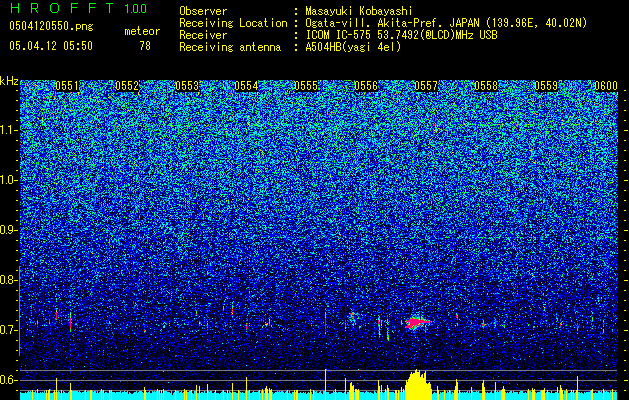The height and width of the screenshot is (400, 629).
Task: Click the Receiving Location value text
Action: (x=446, y=23)
